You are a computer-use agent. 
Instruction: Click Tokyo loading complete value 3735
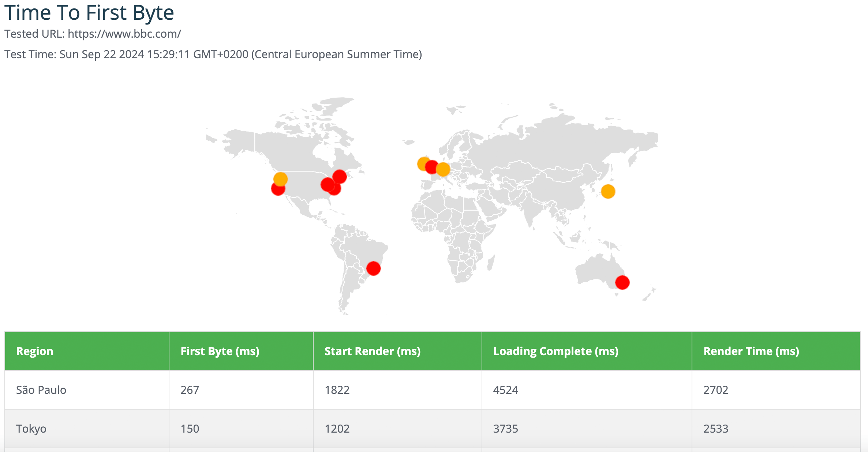pyautogui.click(x=506, y=429)
